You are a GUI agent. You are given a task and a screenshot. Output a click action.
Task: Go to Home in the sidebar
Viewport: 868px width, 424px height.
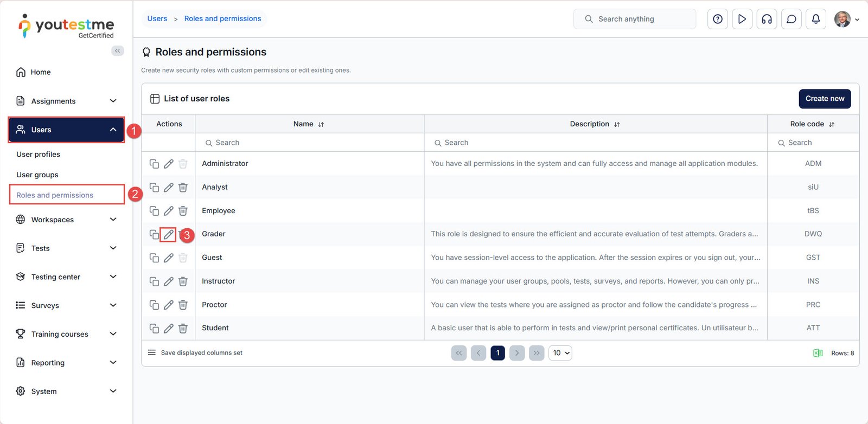(41, 72)
